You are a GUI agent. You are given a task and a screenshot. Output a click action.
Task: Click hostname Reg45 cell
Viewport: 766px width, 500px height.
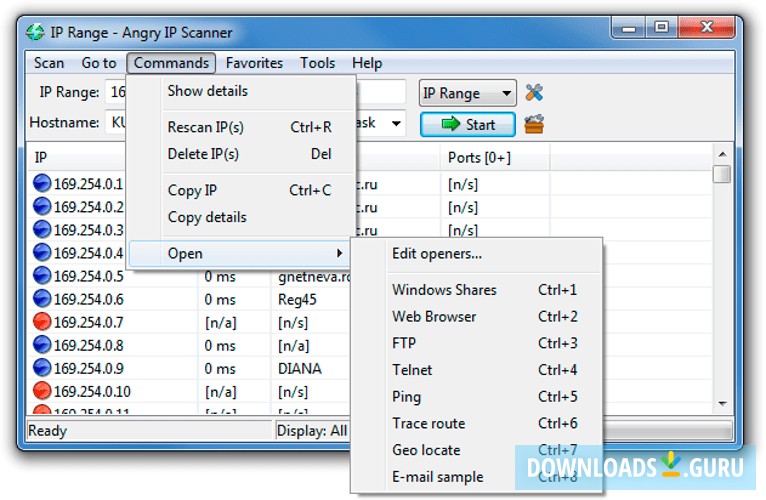(x=297, y=299)
